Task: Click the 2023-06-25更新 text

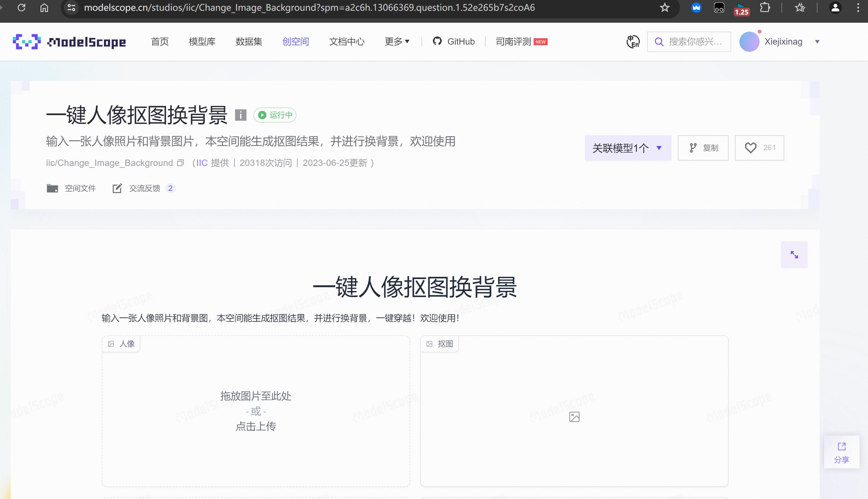Action: point(335,163)
